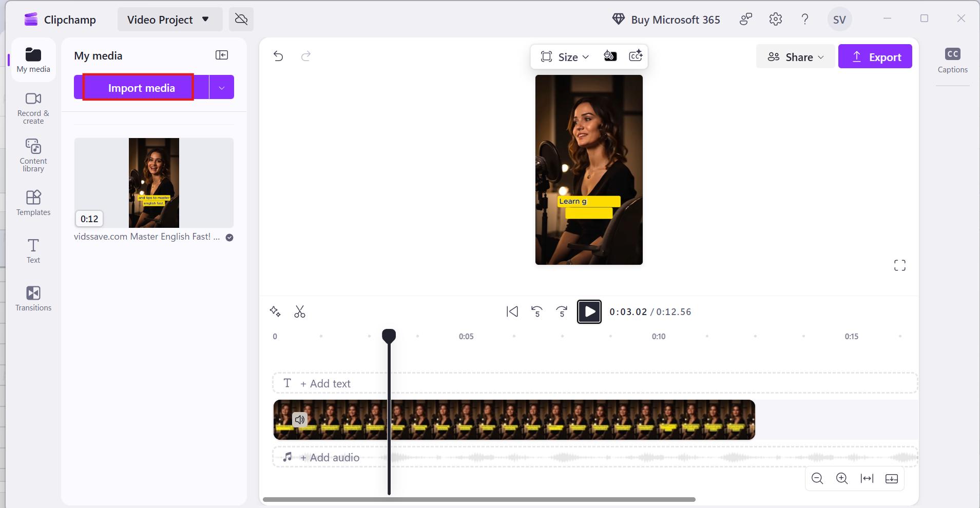This screenshot has width=980, height=508.
Task: Mute the video clip's audio
Action: click(x=300, y=420)
